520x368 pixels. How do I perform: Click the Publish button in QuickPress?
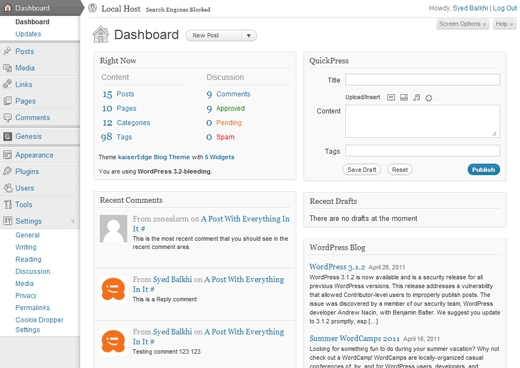click(x=484, y=170)
